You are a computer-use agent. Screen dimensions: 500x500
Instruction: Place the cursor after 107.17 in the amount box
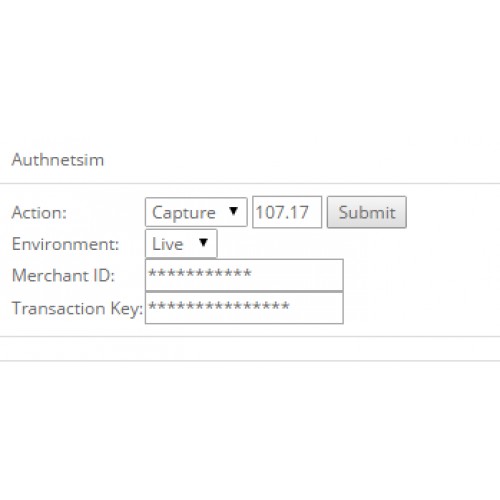[x=310, y=212]
